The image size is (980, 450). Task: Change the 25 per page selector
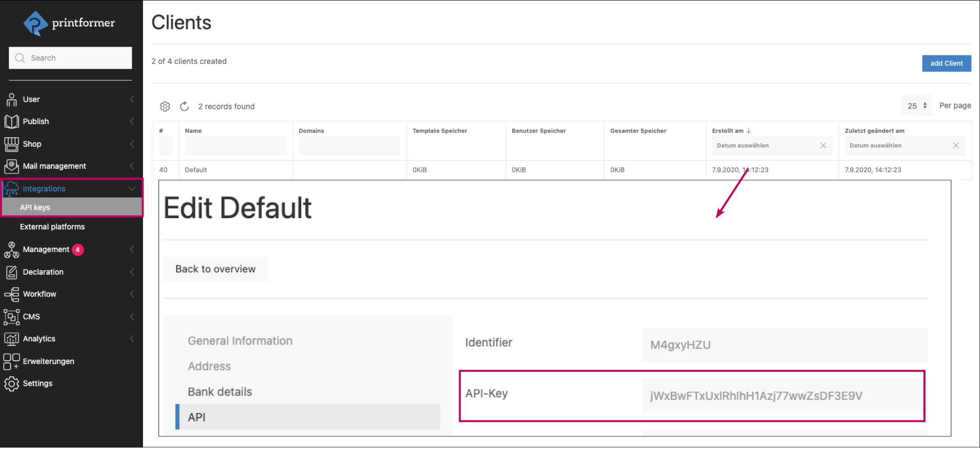[916, 106]
